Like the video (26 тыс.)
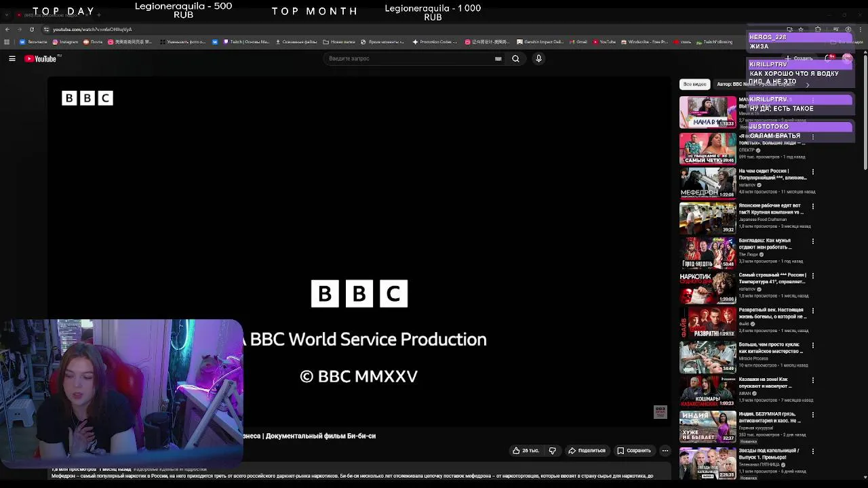The image size is (868, 488). click(526, 451)
